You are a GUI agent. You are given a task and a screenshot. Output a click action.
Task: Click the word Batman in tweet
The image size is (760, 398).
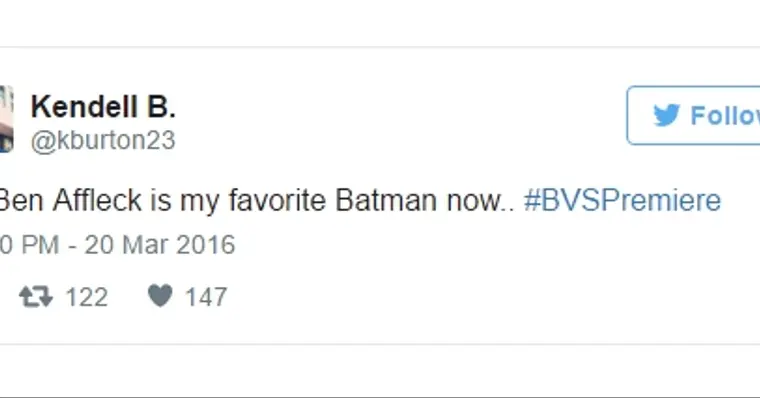pos(386,200)
